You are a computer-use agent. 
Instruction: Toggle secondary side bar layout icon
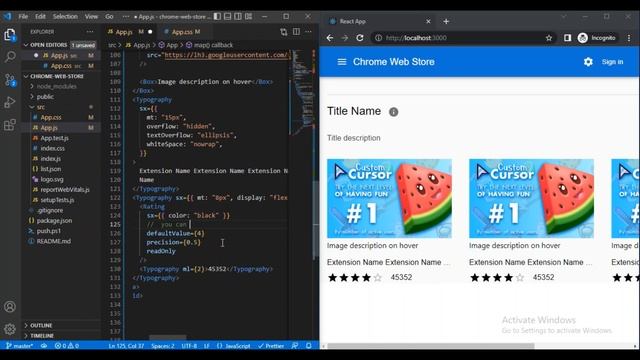[x=238, y=16]
